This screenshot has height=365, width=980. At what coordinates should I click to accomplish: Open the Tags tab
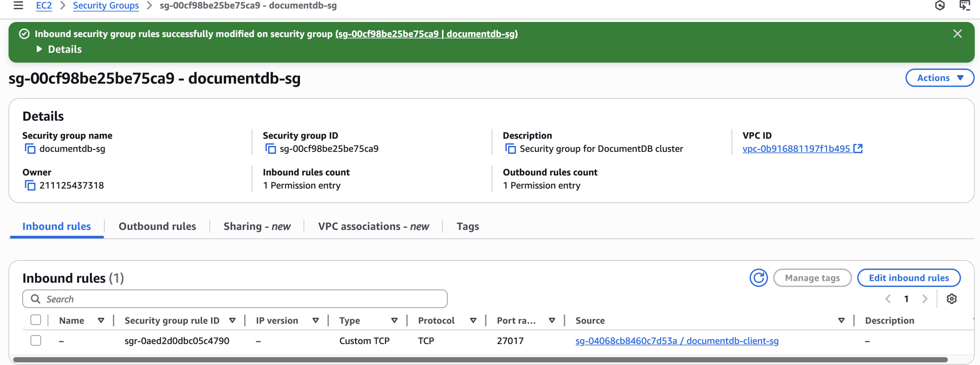[x=468, y=226]
